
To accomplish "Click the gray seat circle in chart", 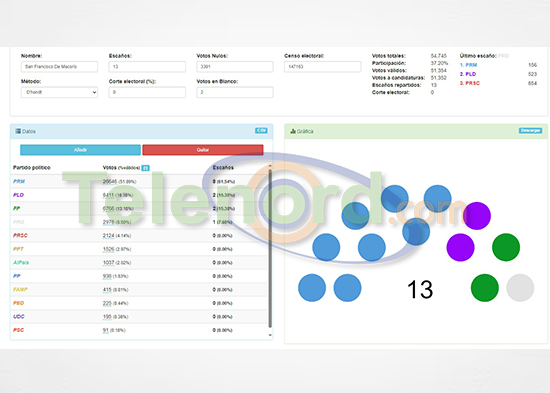I will [x=520, y=288].
